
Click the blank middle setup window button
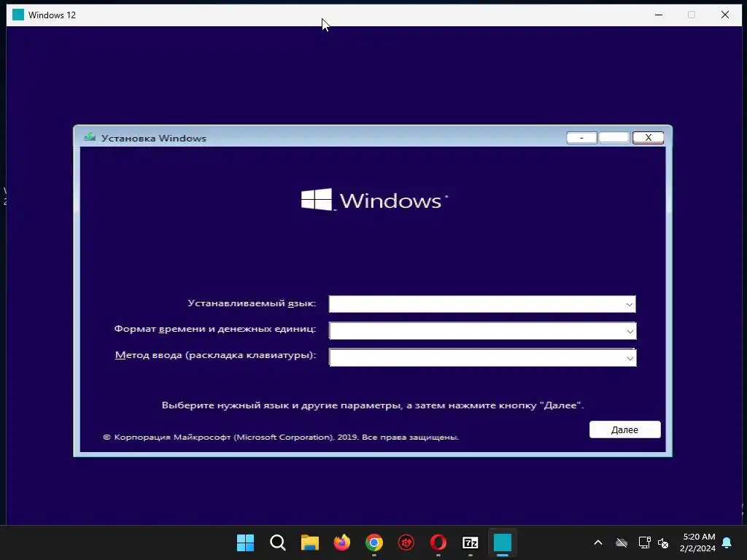point(614,138)
